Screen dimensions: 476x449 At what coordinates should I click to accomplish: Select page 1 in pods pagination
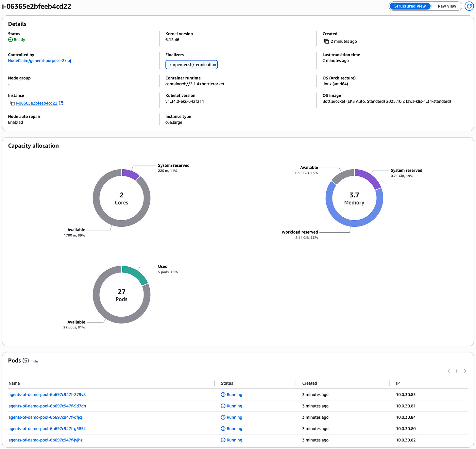pyautogui.click(x=456, y=371)
